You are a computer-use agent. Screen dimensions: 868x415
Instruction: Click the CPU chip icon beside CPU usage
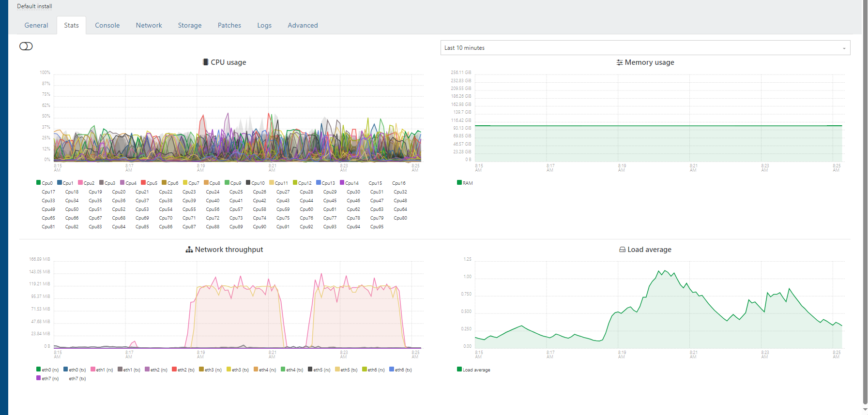click(206, 62)
